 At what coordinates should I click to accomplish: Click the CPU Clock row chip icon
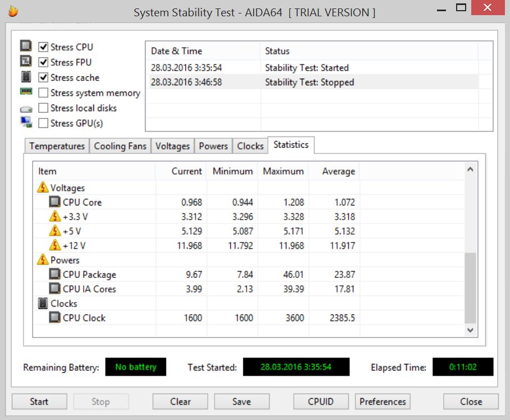[x=54, y=318]
